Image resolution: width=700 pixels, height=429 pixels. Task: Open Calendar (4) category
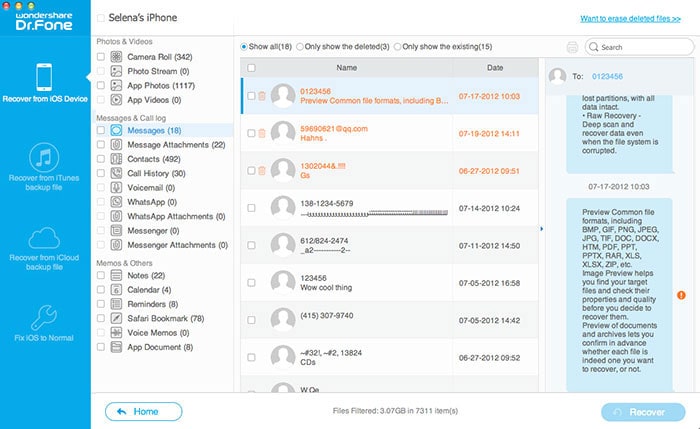click(149, 290)
